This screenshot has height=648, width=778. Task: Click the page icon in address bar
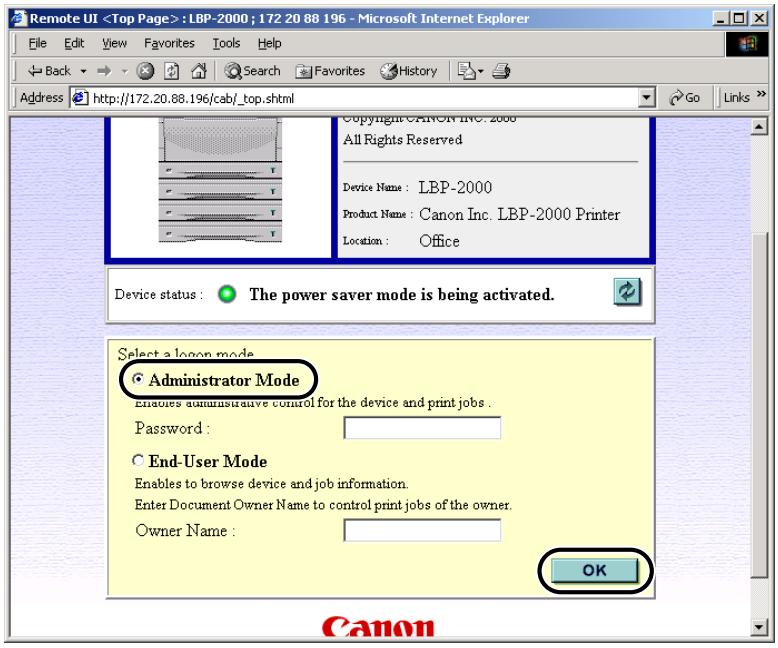point(80,98)
